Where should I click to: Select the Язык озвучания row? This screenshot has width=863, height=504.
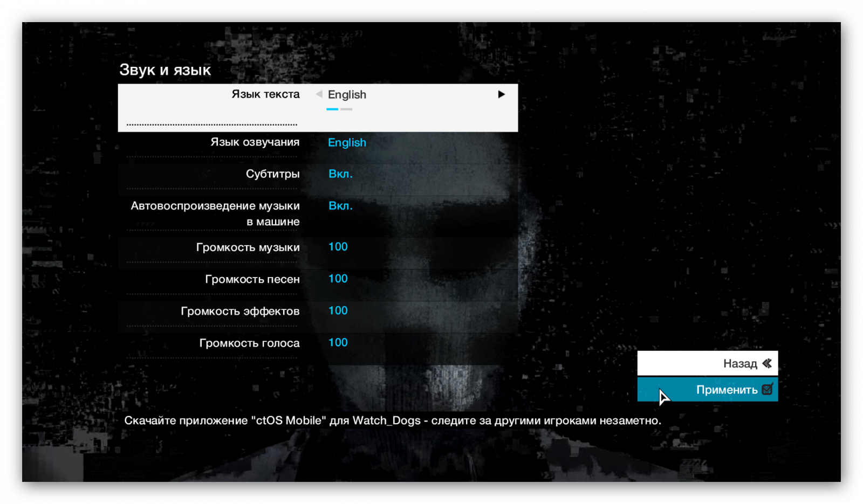coord(318,148)
